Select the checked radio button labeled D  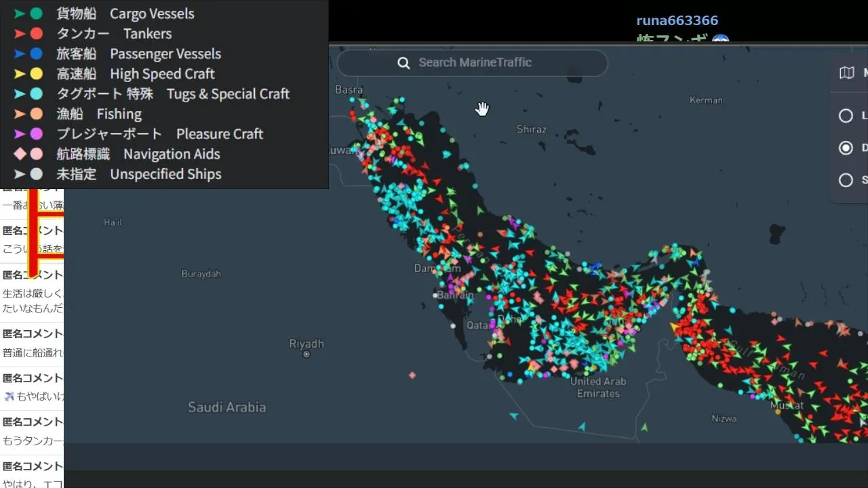[x=846, y=148]
